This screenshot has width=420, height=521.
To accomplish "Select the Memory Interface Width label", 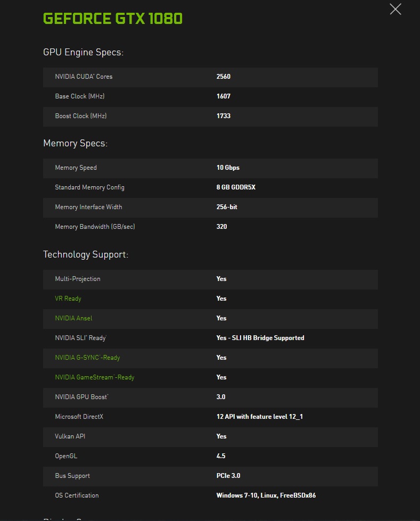I will pyautogui.click(x=88, y=207).
